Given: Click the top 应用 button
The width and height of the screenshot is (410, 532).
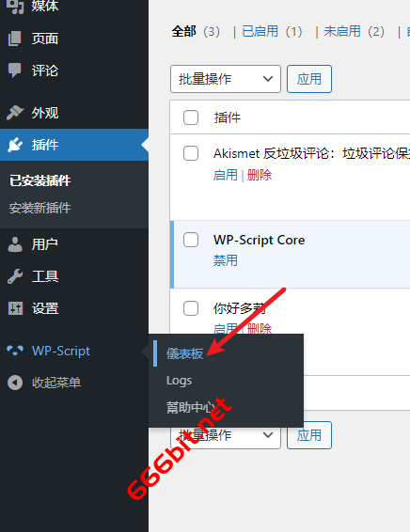Looking at the screenshot, I should point(309,79).
